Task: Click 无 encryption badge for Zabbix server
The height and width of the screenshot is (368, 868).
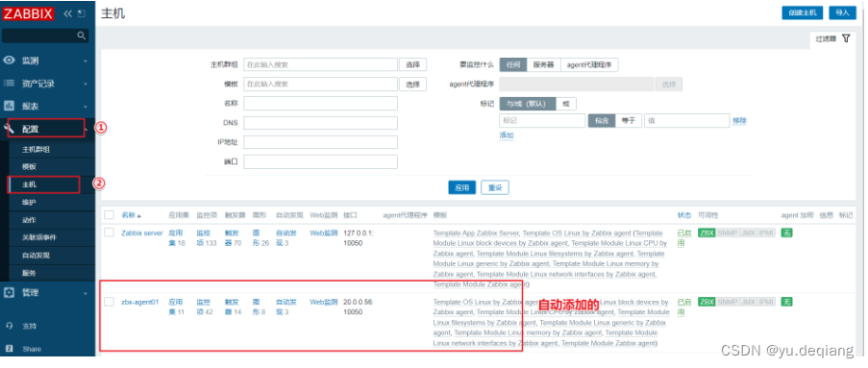Action: 786,233
